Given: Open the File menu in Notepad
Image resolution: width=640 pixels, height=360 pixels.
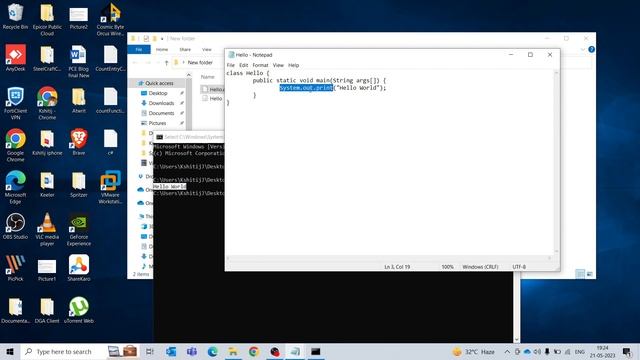Looking at the screenshot, I should click(x=231, y=65).
